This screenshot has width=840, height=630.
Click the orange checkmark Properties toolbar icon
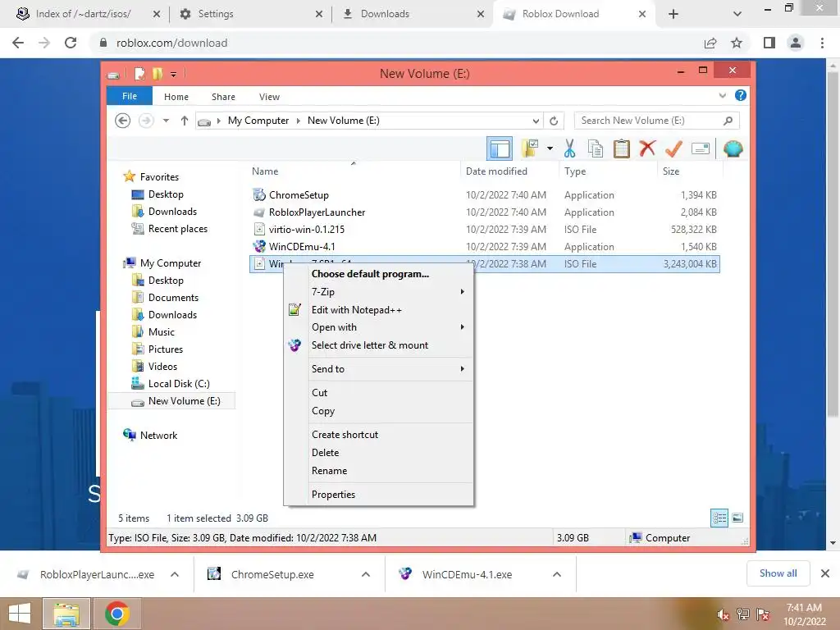pos(673,148)
